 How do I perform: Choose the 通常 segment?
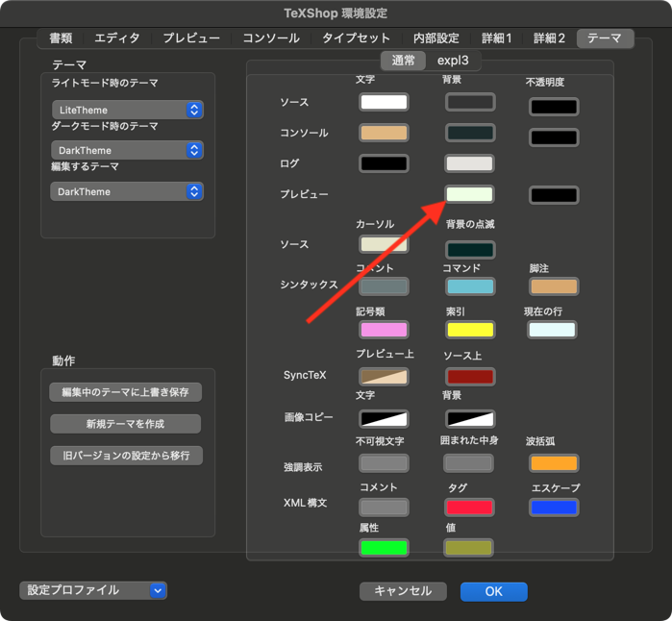(403, 61)
